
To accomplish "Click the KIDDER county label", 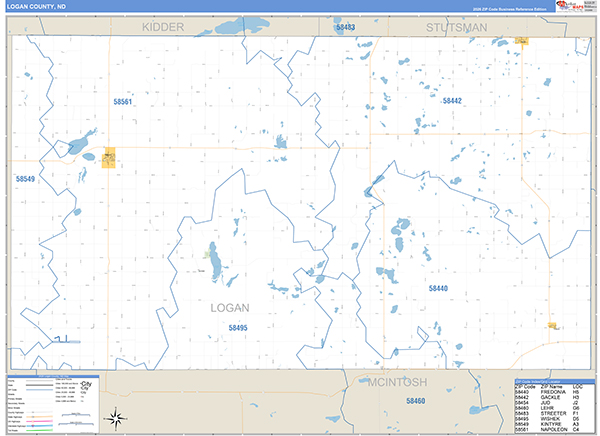I will pyautogui.click(x=163, y=27).
